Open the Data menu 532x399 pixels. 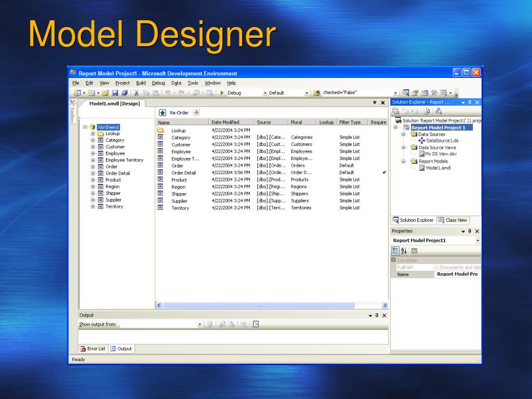pyautogui.click(x=176, y=83)
